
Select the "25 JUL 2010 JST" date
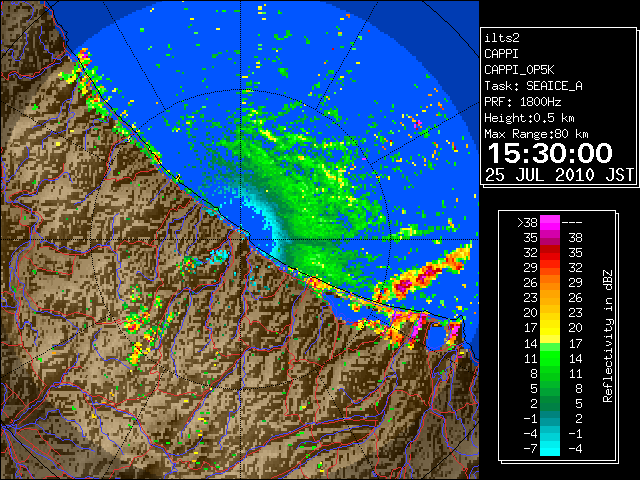[x=559, y=175]
